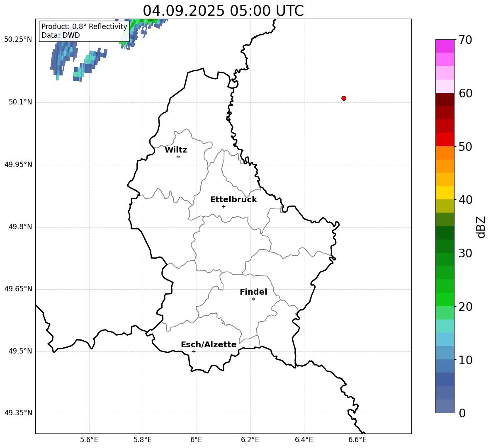This screenshot has width=491, height=448.
Task: Click the bright green swatch just above 20
Action: click(445, 299)
